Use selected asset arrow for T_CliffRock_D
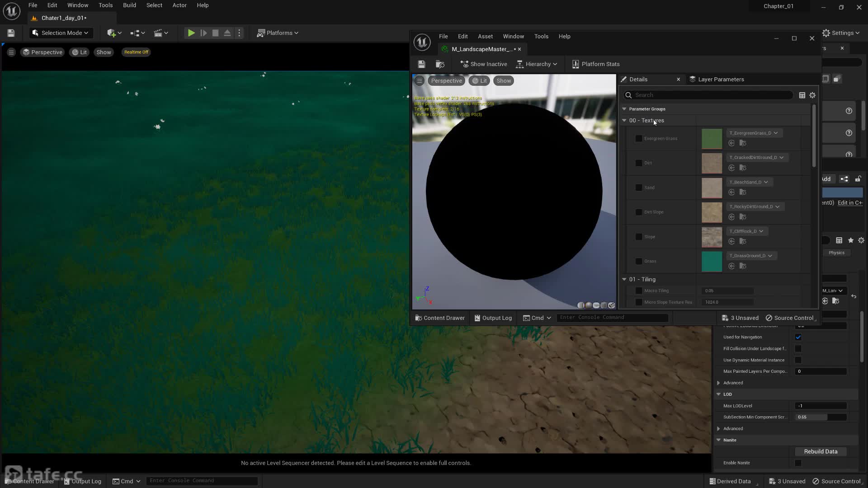The image size is (868, 488). click(731, 242)
